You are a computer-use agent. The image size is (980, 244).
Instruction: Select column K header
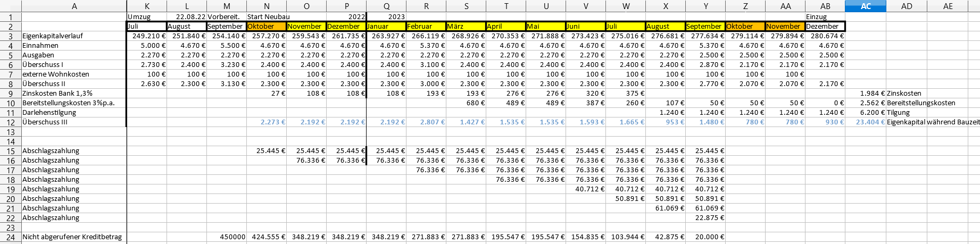click(146, 6)
